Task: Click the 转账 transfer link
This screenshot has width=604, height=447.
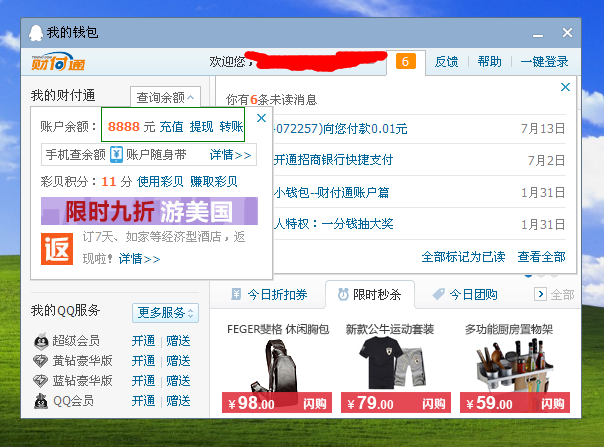Action: point(231,126)
